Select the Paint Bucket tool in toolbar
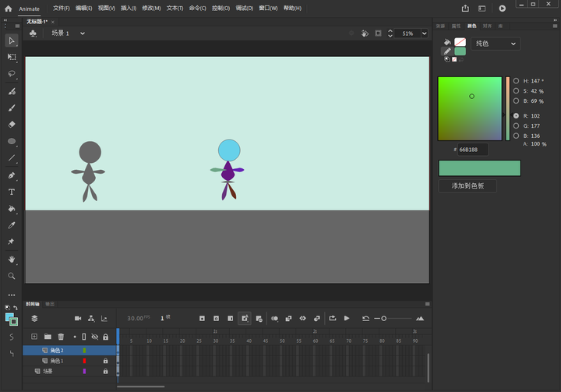This screenshot has width=561, height=392. (12, 208)
